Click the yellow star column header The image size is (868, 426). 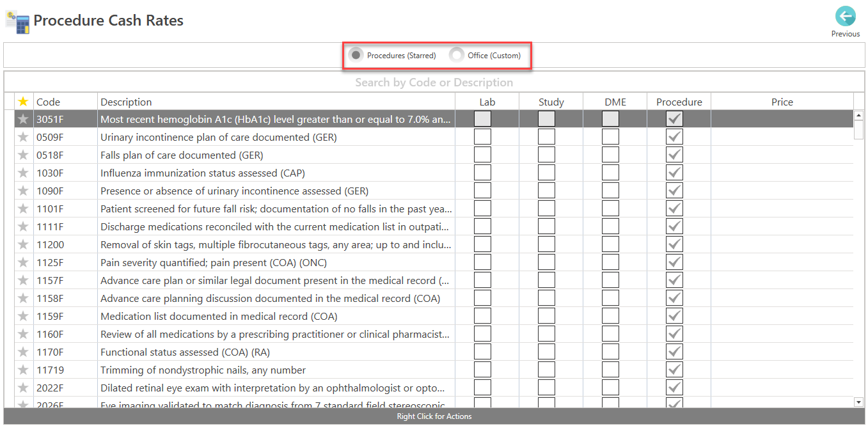24,102
